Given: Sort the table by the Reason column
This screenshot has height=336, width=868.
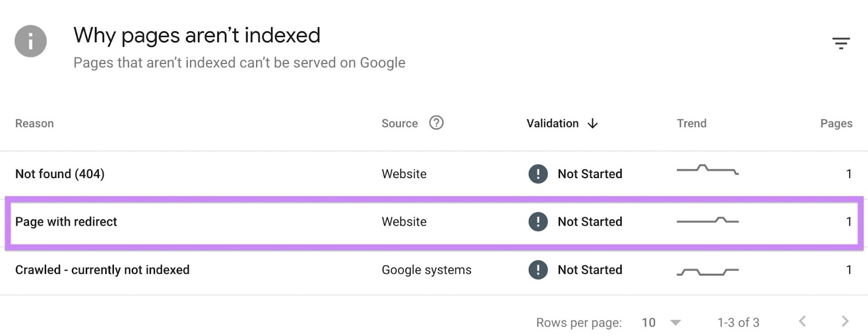Looking at the screenshot, I should [34, 123].
